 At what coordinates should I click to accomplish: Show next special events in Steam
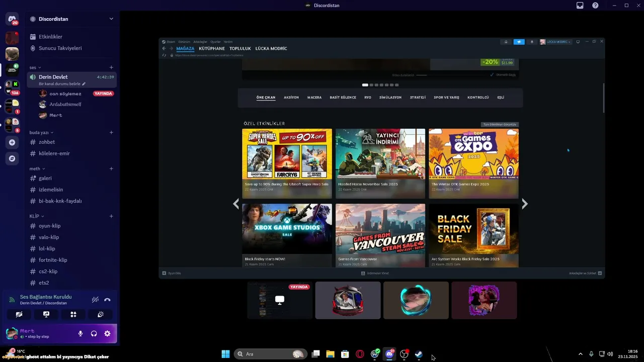tap(525, 204)
